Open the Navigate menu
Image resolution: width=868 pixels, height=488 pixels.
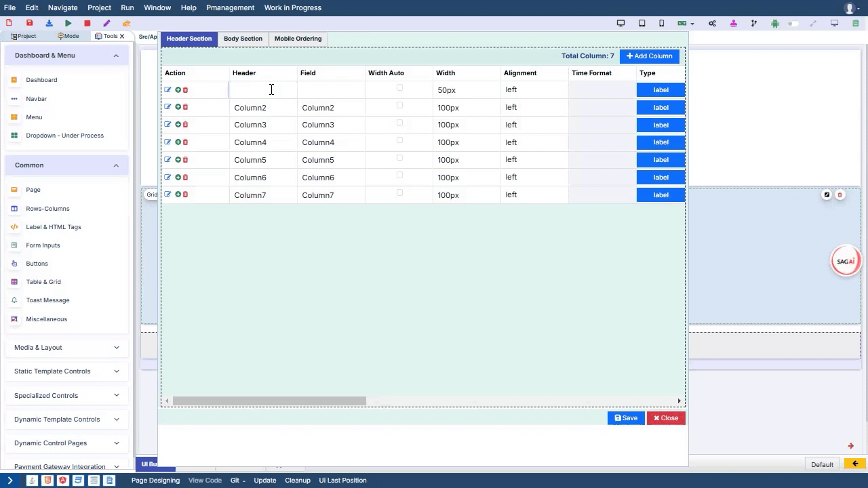[62, 7]
